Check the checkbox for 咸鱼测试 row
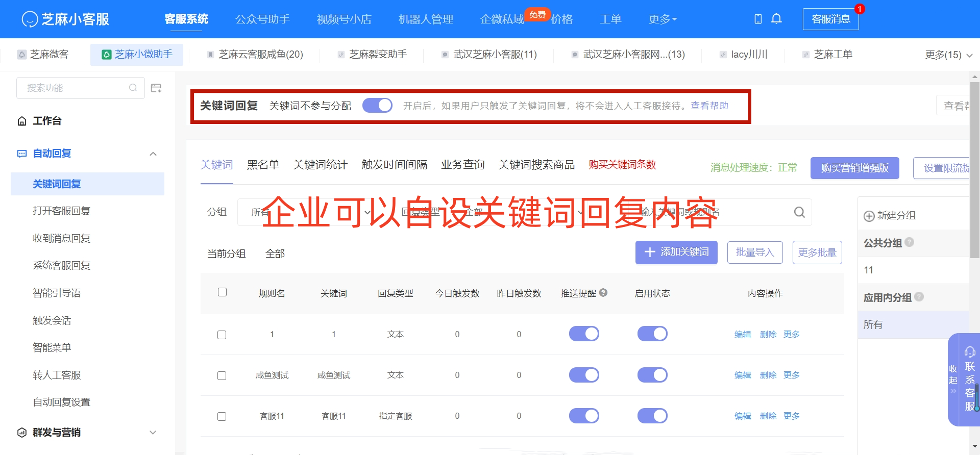 222,376
